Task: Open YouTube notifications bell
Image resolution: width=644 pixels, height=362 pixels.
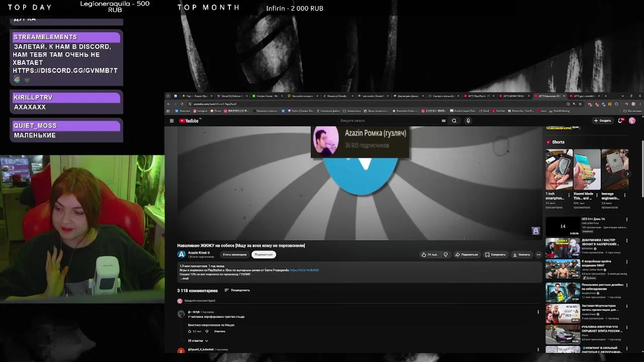Action: pos(620,121)
